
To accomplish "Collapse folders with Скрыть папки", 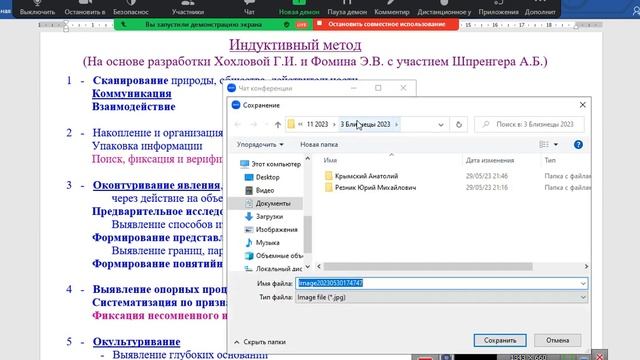I will coord(260,342).
